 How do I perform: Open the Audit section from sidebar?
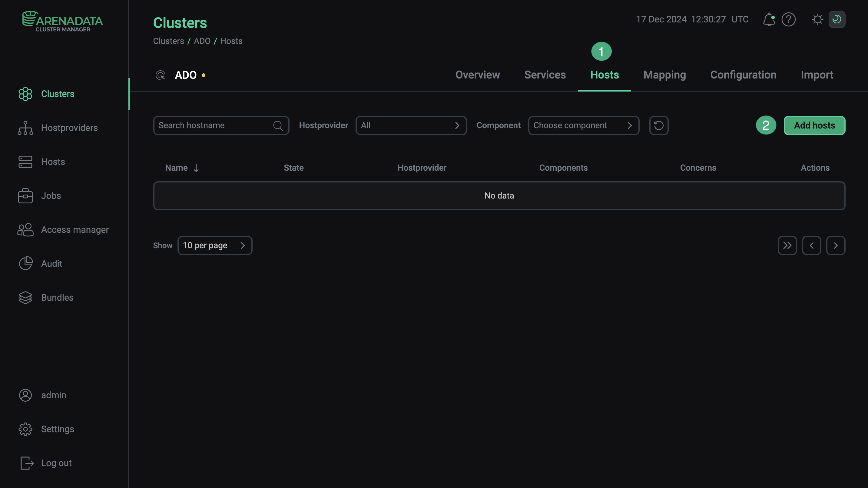click(x=51, y=263)
